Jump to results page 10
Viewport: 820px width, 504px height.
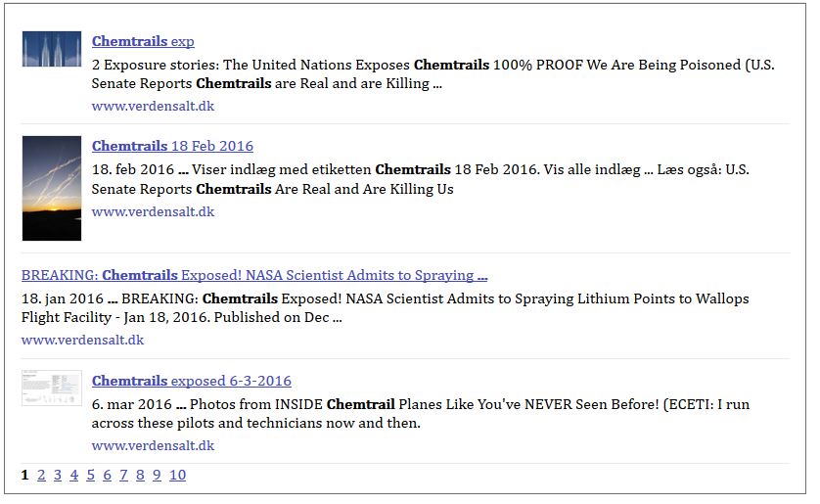(x=177, y=475)
